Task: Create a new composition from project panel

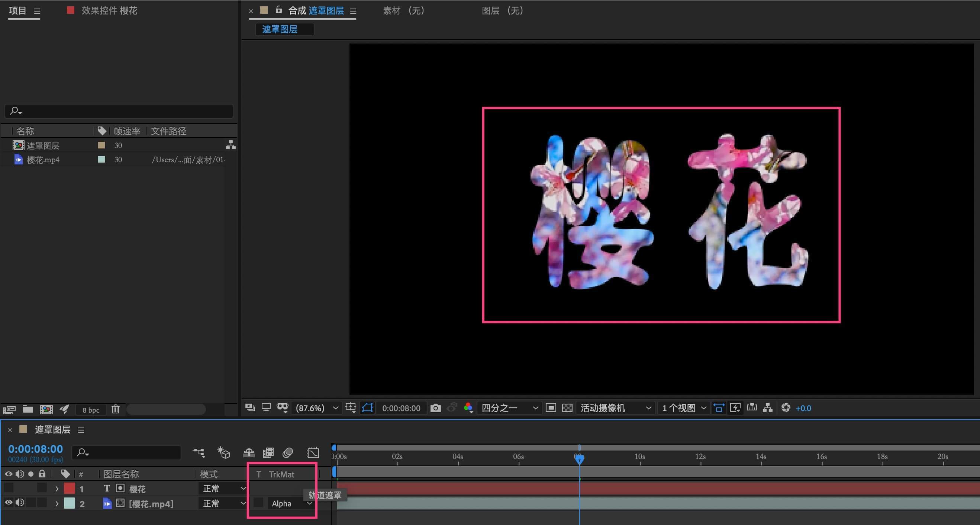Action: (46, 409)
